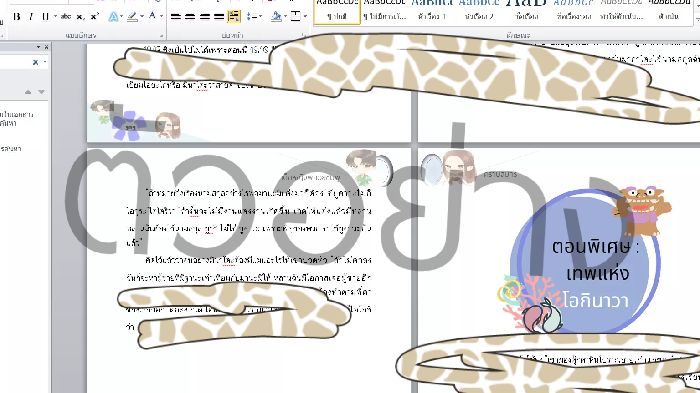Open the underline style dropdown arrow
Screen dimensions: 700x393
coord(55,17)
